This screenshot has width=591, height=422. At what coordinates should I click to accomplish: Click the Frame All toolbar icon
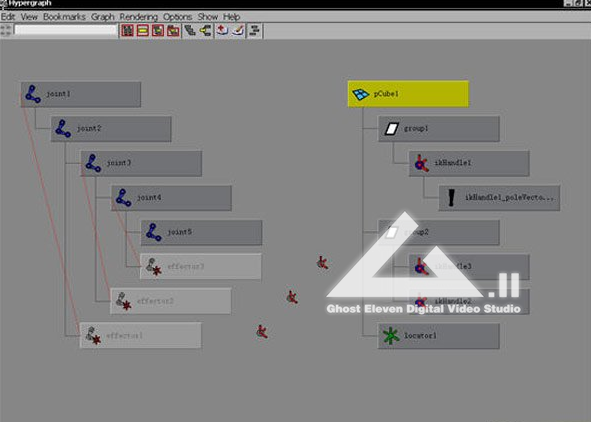click(127, 31)
